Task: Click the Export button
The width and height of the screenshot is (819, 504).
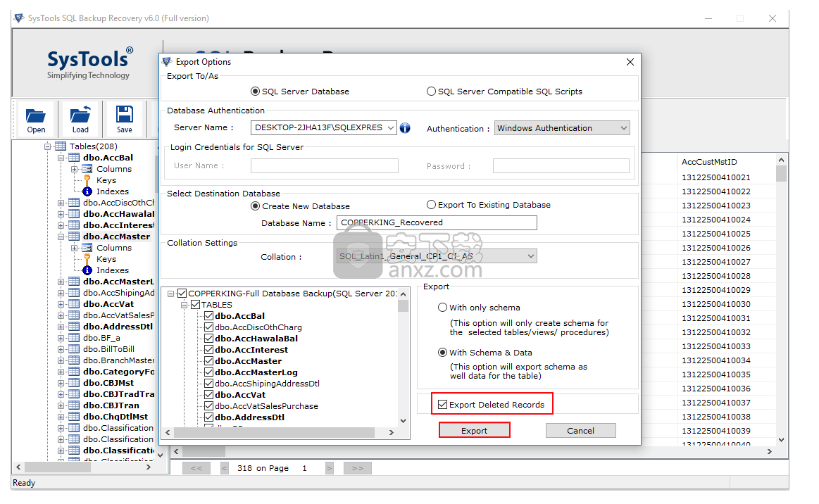Action: pyautogui.click(x=474, y=430)
